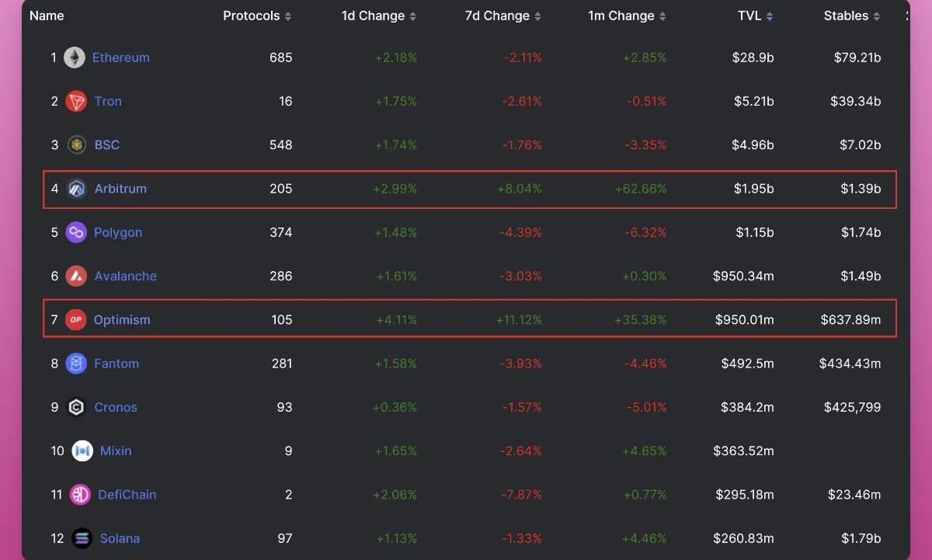Click the Cronos hexagon logo icon
This screenshot has height=560, width=932.
(76, 407)
